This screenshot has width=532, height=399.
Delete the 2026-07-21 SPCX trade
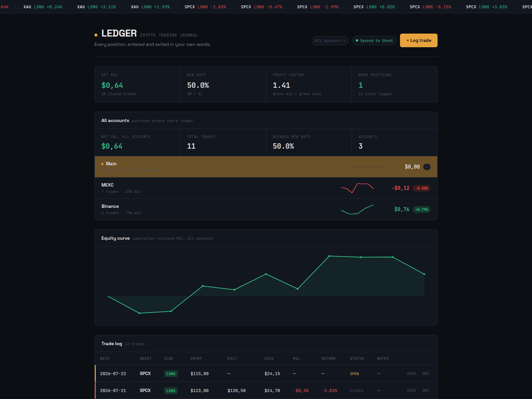click(x=426, y=390)
